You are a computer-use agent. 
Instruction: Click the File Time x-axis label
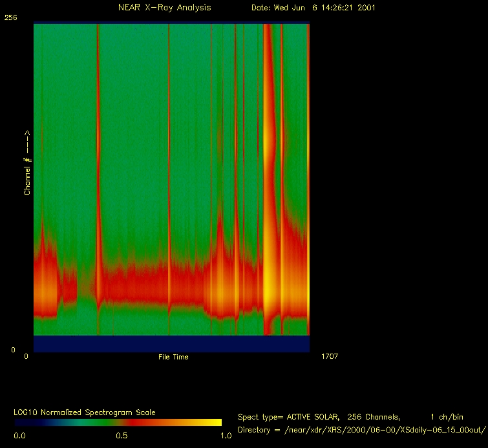[173, 357]
